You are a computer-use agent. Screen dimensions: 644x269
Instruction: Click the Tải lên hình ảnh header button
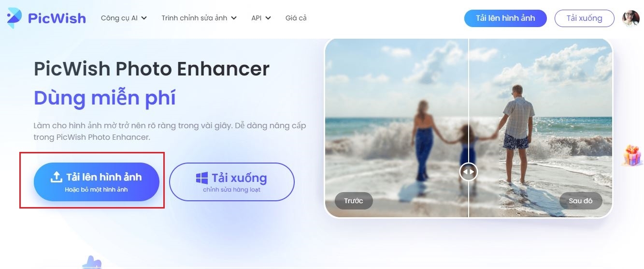pos(505,18)
